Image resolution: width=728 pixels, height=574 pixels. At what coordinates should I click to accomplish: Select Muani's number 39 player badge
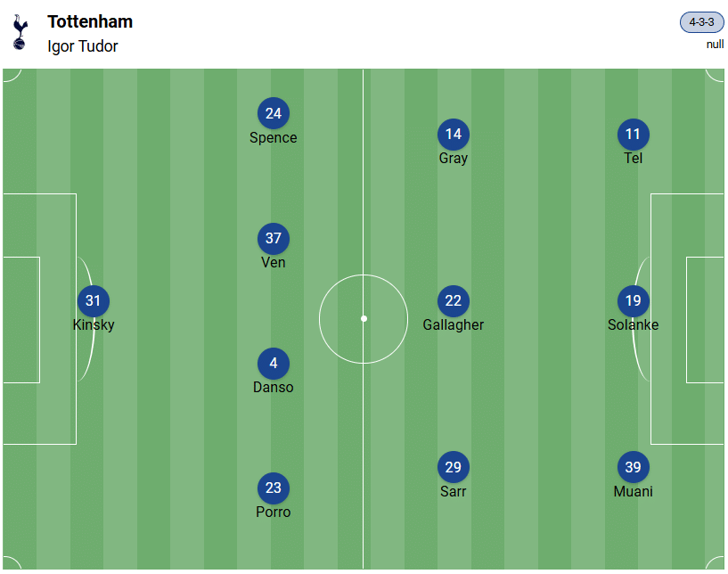(x=634, y=468)
